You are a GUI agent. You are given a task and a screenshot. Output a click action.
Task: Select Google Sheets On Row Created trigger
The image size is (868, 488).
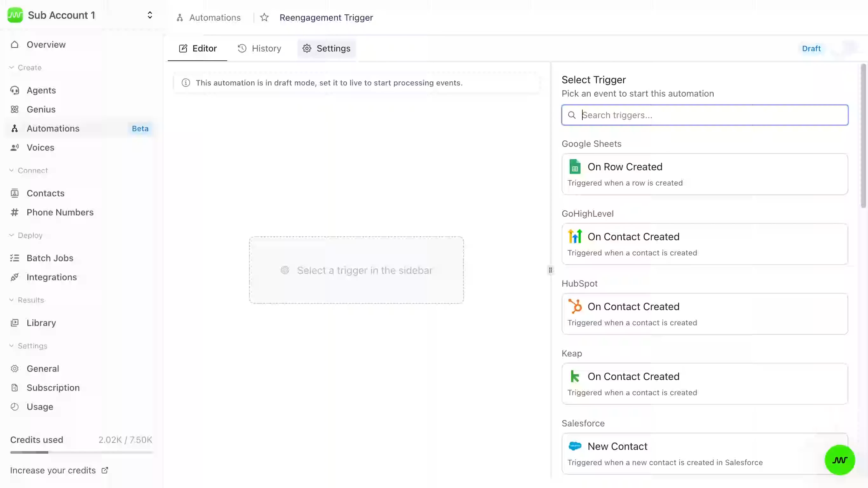[x=705, y=174]
